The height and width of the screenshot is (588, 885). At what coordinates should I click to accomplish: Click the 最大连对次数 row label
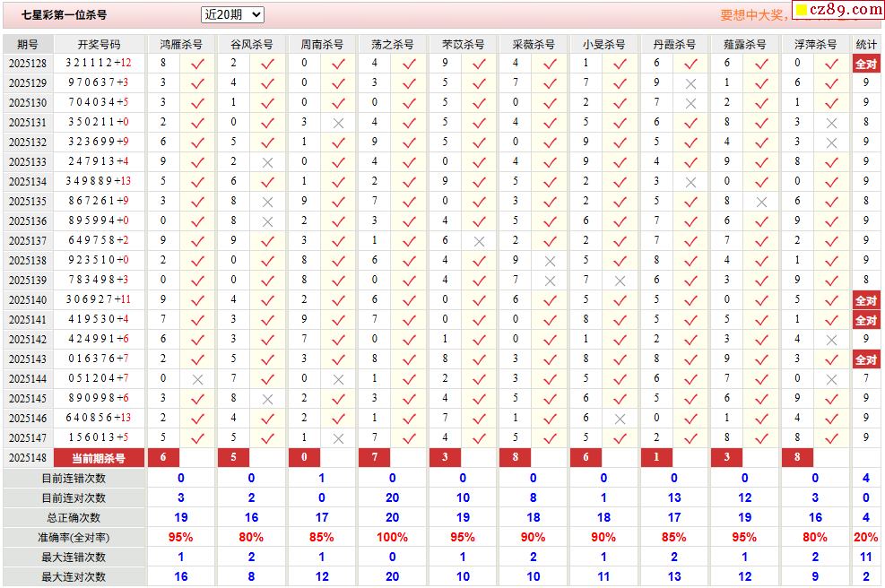coord(74,577)
